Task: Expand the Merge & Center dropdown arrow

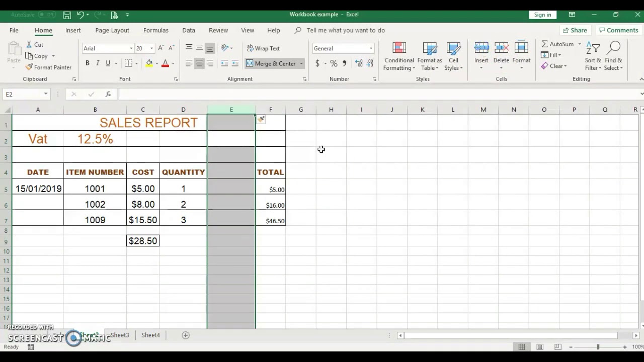Action: [301, 63]
